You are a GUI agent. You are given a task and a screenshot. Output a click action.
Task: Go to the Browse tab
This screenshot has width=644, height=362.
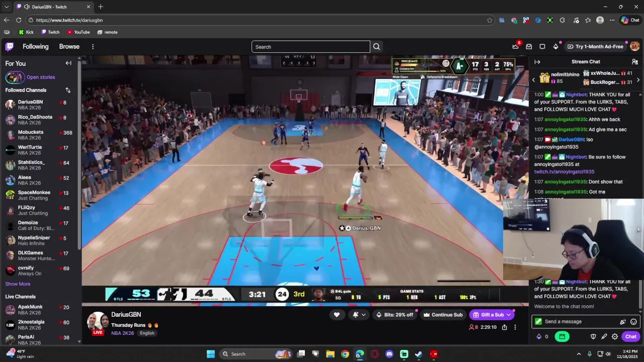pos(69,46)
